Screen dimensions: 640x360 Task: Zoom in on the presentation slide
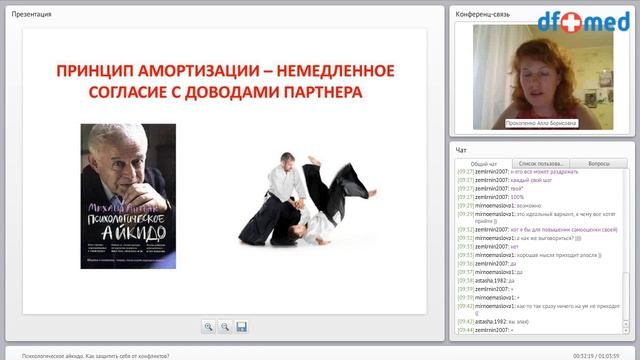[x=209, y=327]
